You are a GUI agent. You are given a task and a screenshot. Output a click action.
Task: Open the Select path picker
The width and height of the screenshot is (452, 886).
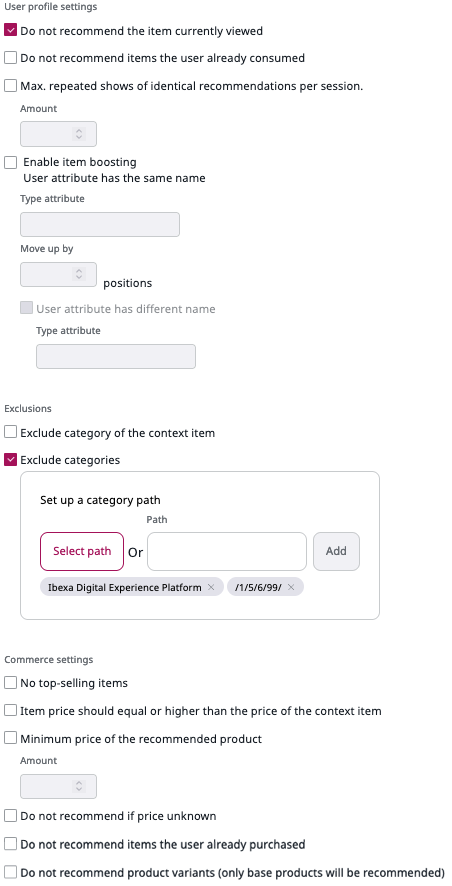click(x=82, y=551)
